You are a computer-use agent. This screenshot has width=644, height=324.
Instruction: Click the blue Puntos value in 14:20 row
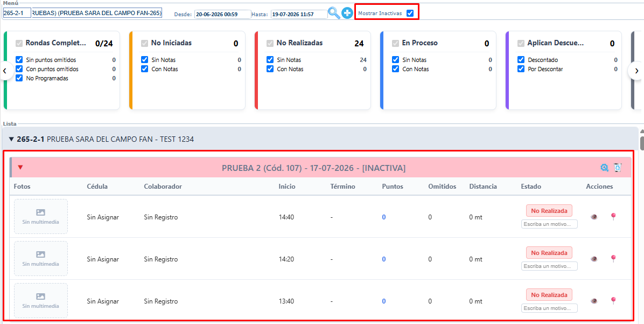pos(383,259)
